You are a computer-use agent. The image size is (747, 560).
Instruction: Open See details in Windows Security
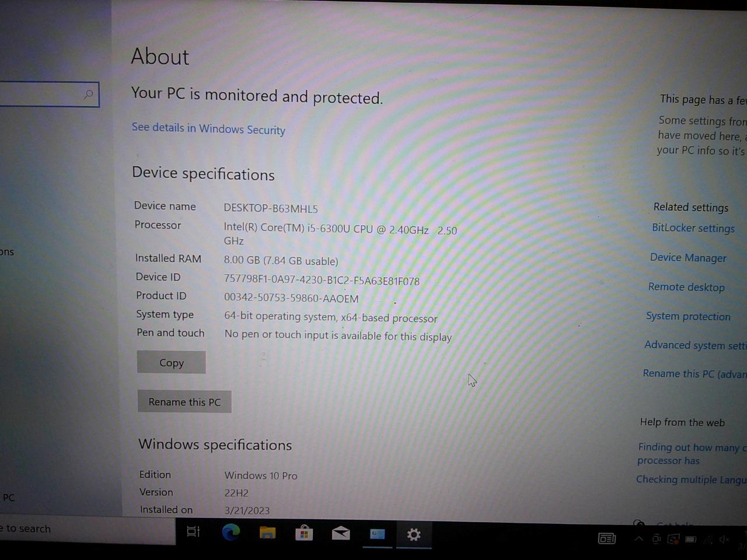208,128
